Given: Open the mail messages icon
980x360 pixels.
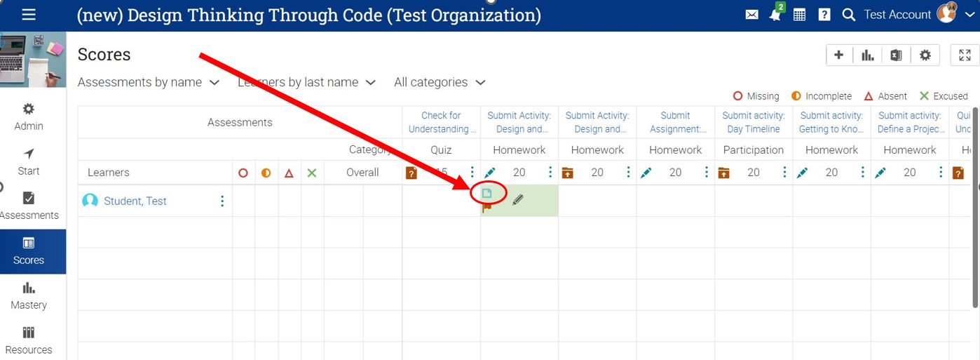Looking at the screenshot, I should (751, 15).
